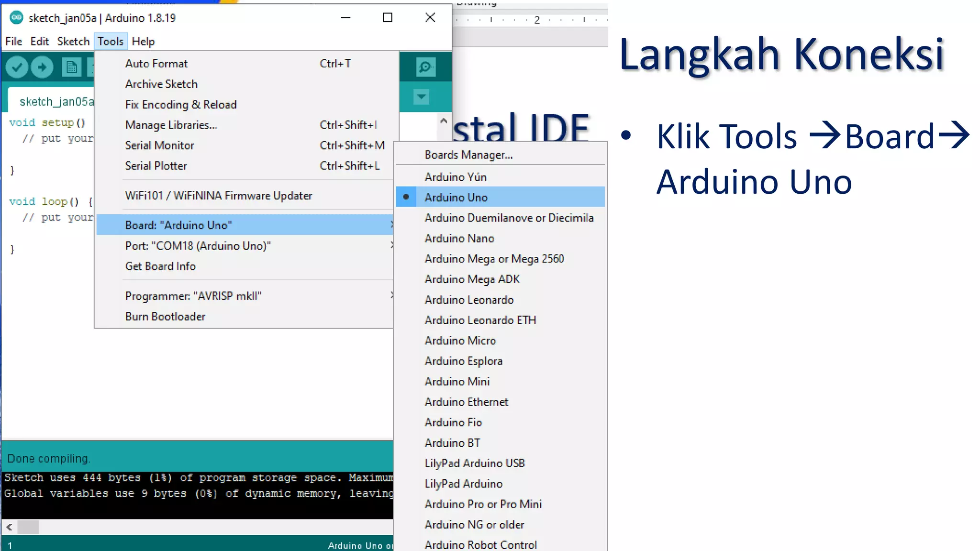Click Burn Bootloader
Viewport: 980px width, 551px height.
(x=245, y=317)
